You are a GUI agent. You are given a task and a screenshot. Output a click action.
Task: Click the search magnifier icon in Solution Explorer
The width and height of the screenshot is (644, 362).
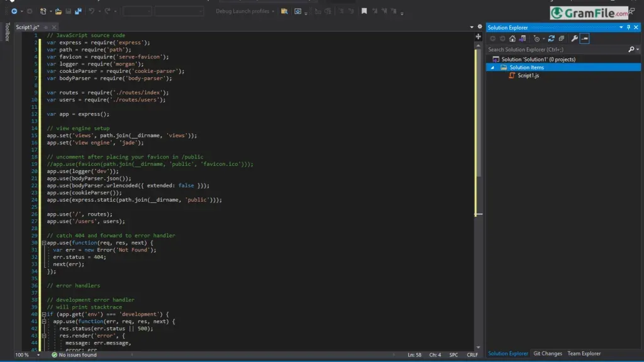pyautogui.click(x=631, y=50)
